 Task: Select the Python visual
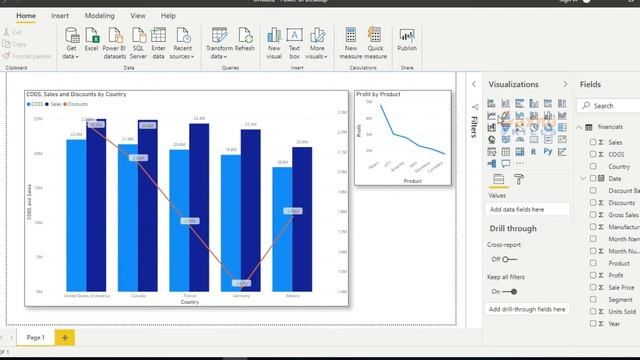click(548, 152)
